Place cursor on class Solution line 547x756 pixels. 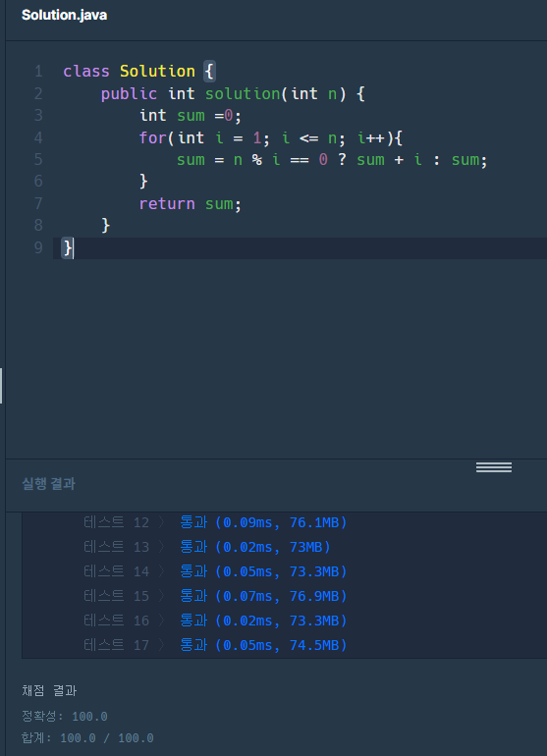coord(139,72)
